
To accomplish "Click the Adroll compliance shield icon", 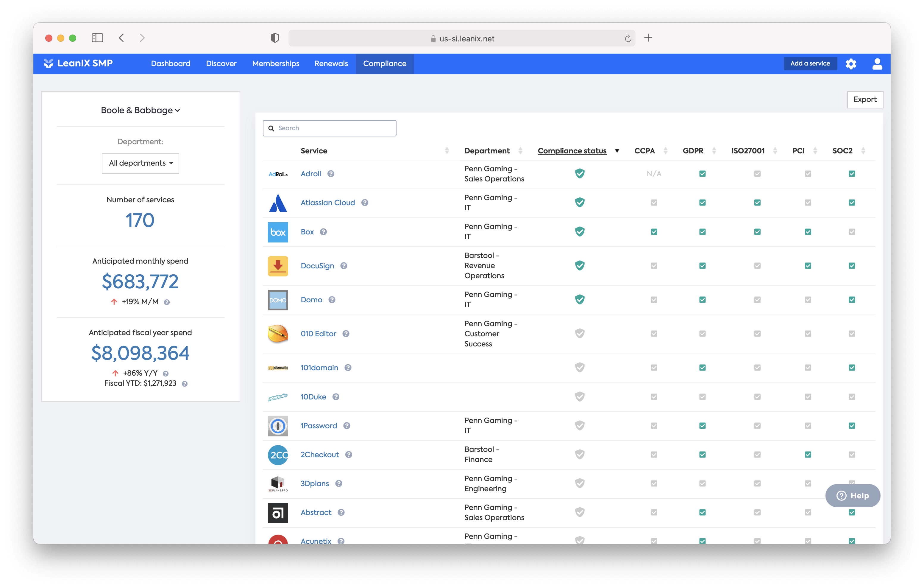I will (x=580, y=174).
